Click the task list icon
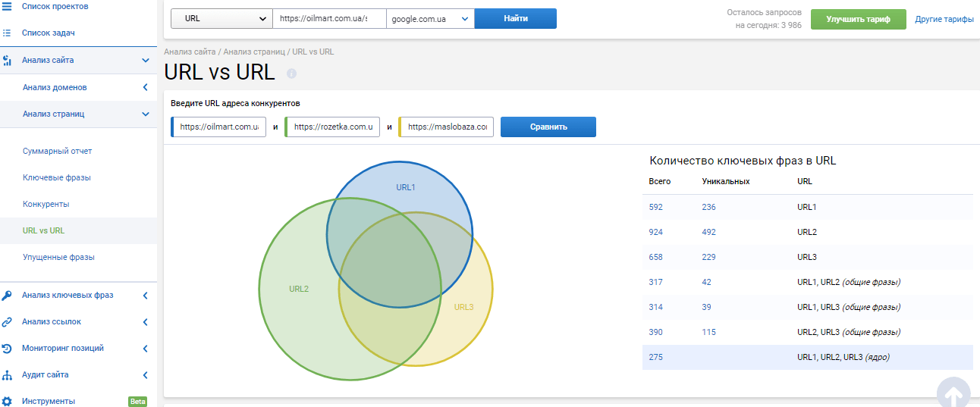 point(7,33)
